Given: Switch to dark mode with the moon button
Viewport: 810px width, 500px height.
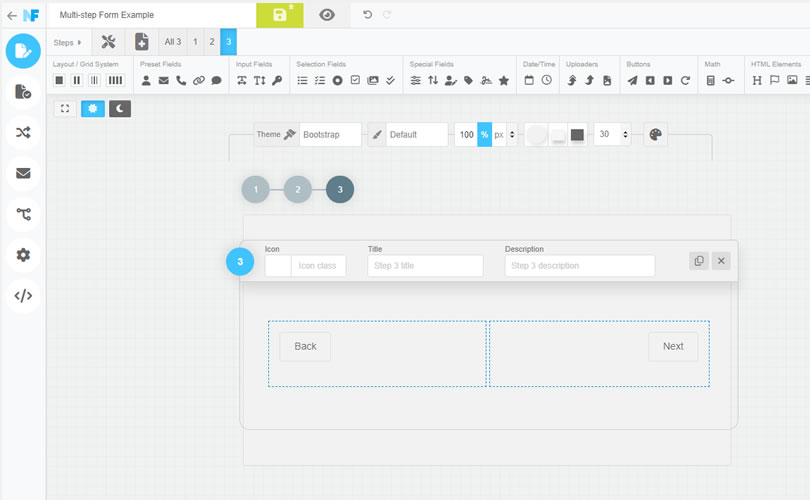Looking at the screenshot, I should point(120,108).
